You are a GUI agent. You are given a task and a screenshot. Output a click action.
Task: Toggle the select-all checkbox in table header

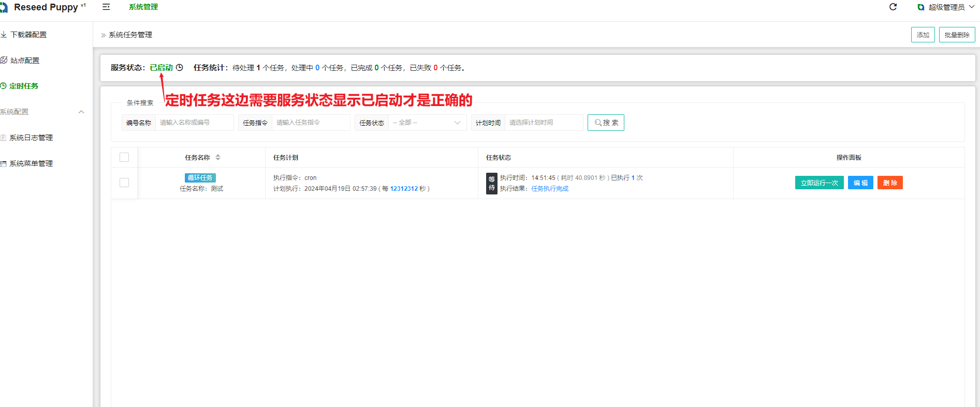[x=124, y=157]
